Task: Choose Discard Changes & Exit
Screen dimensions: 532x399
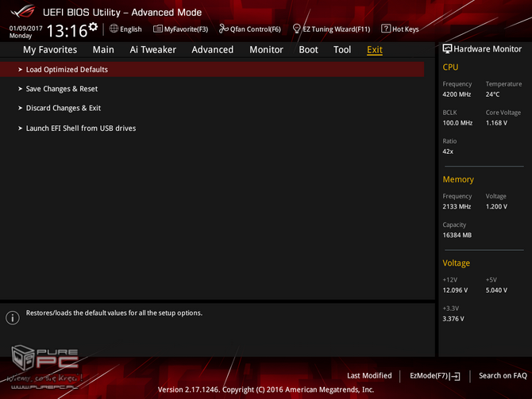Action: pos(64,108)
